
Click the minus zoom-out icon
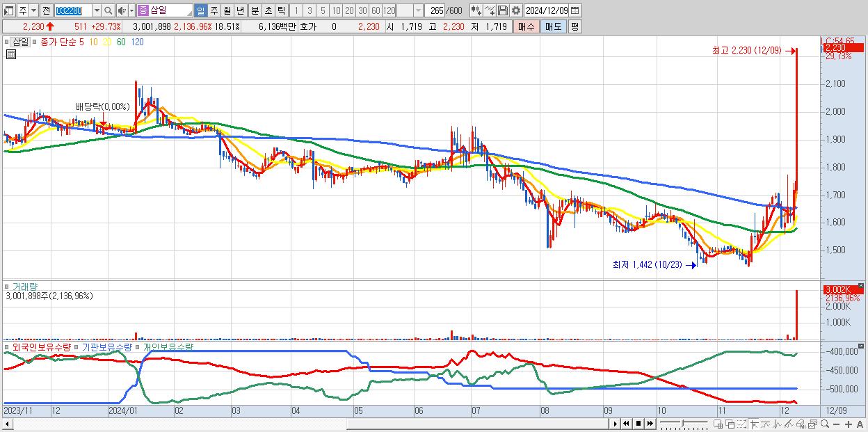[x=837, y=424]
